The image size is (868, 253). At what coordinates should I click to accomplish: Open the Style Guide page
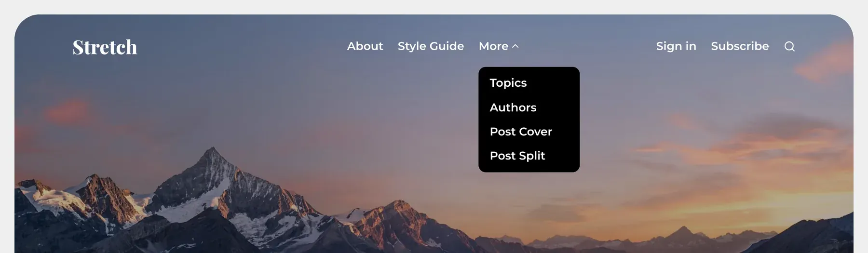click(431, 46)
